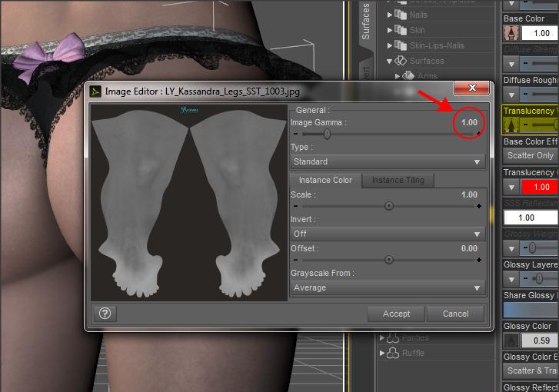559x392 pixels.
Task: Click the red Translucency Color swatch
Action: point(540,187)
